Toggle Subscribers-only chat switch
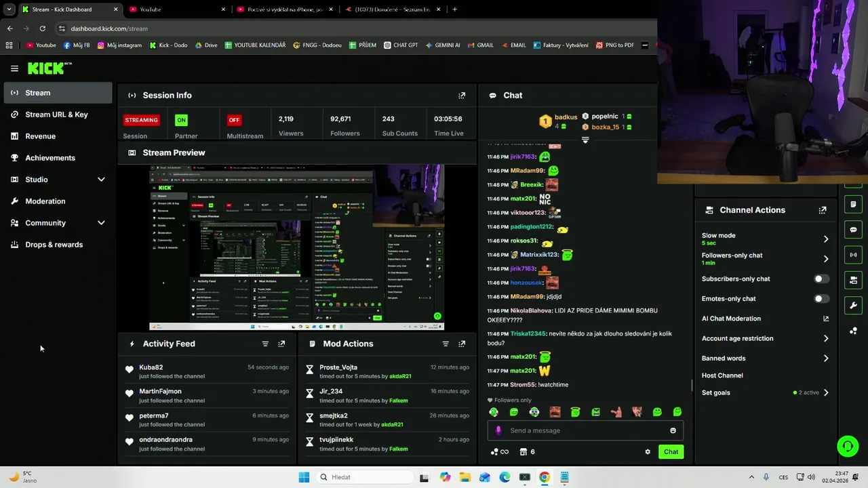 [821, 279]
